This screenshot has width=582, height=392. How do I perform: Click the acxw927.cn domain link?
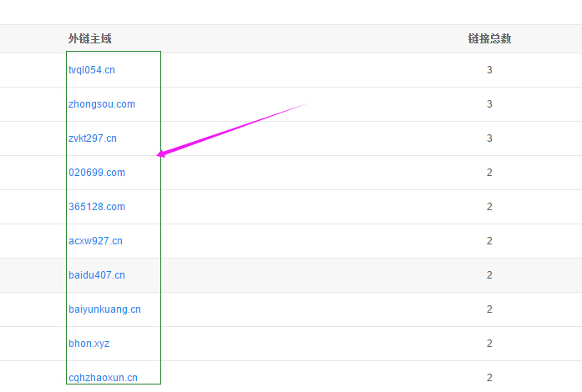tap(95, 241)
